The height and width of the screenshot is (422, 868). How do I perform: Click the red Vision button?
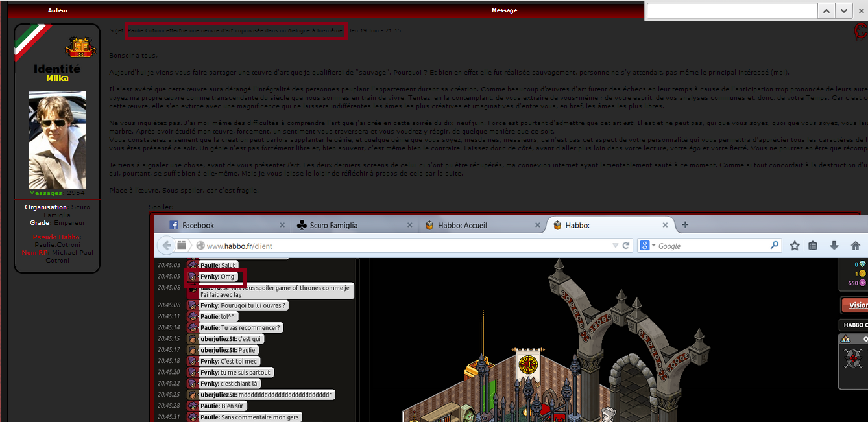[x=854, y=305]
